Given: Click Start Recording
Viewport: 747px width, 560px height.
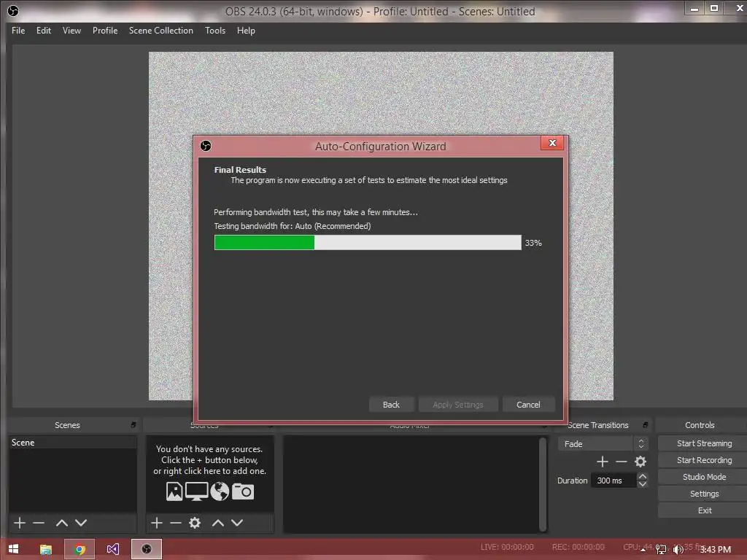Looking at the screenshot, I should [x=704, y=460].
